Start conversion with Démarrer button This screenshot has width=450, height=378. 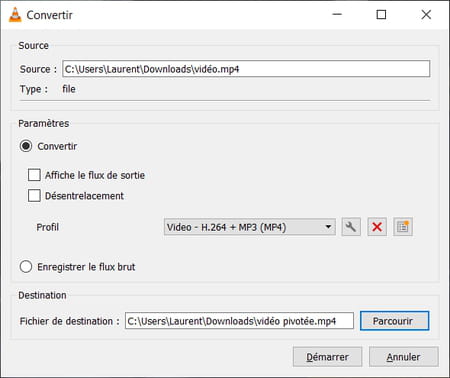[x=327, y=357]
